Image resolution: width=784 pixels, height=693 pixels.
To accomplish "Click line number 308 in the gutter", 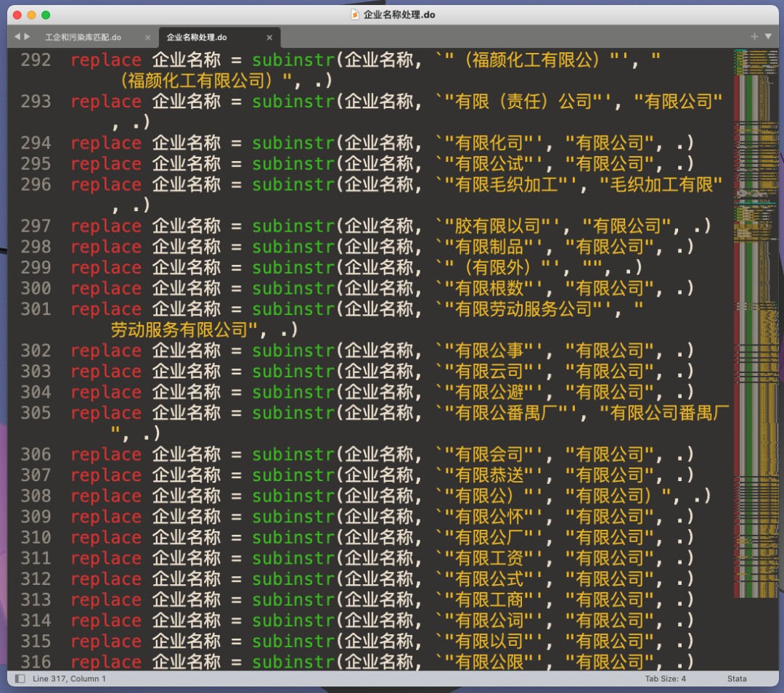I will (36, 496).
